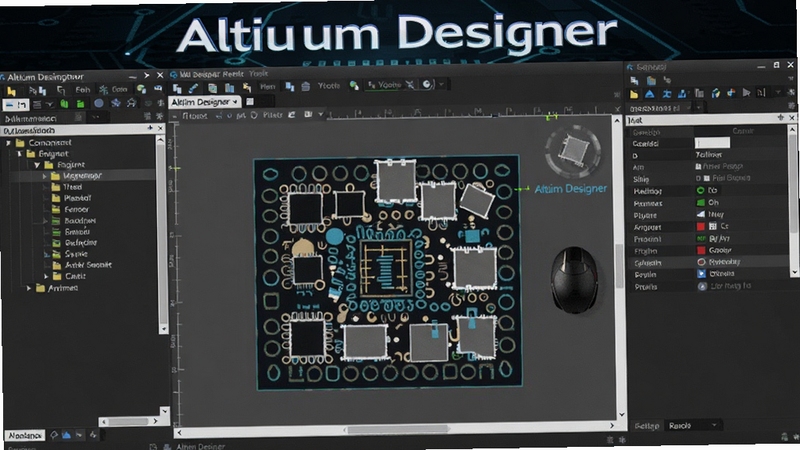This screenshot has width=800, height=450.
Task: Click the green sphere icon in center toolbar
Action: [354, 85]
